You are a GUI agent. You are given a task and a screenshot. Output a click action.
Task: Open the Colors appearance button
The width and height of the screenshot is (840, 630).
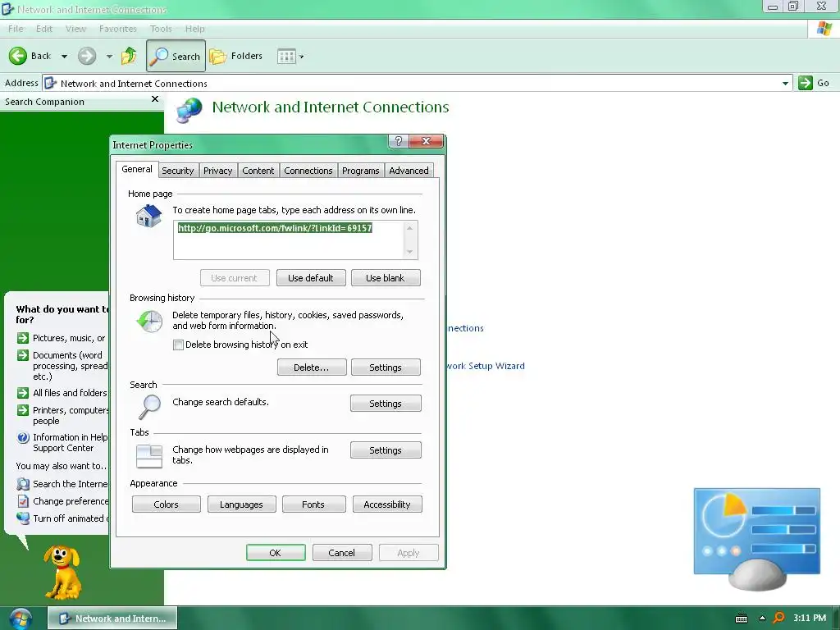click(x=166, y=504)
